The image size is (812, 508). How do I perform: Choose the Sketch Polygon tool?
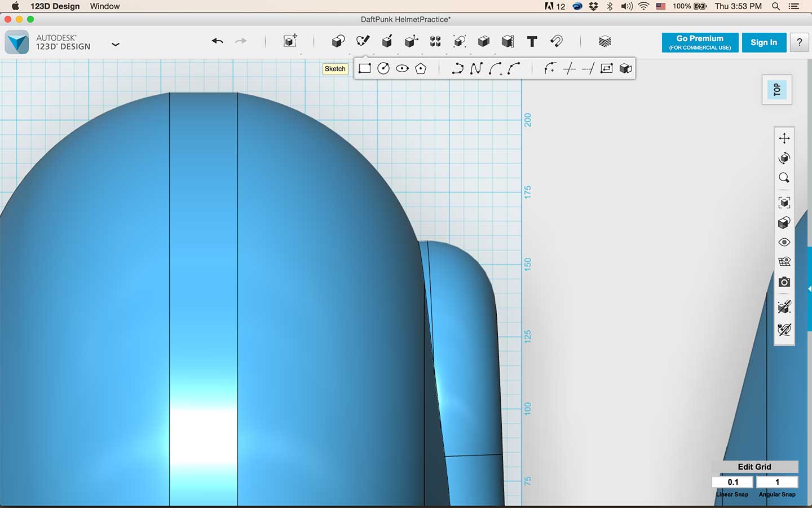coord(421,68)
